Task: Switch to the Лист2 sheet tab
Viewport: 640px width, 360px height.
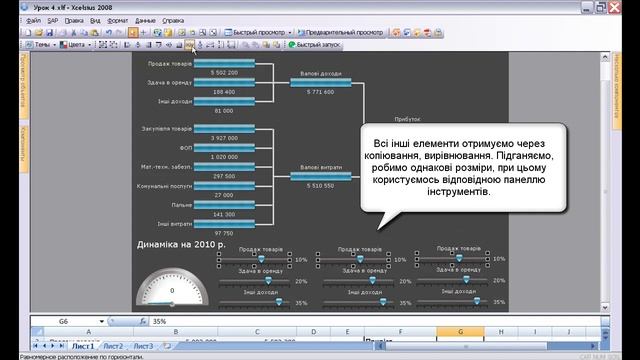Action: coord(113,346)
